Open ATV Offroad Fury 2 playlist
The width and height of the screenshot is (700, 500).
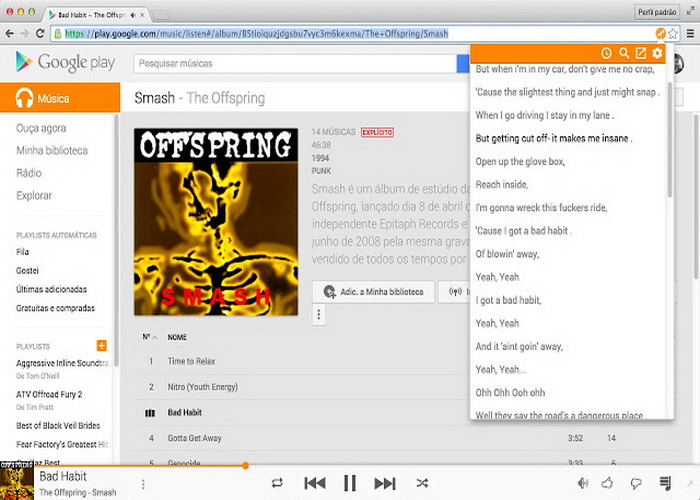pyautogui.click(x=49, y=394)
